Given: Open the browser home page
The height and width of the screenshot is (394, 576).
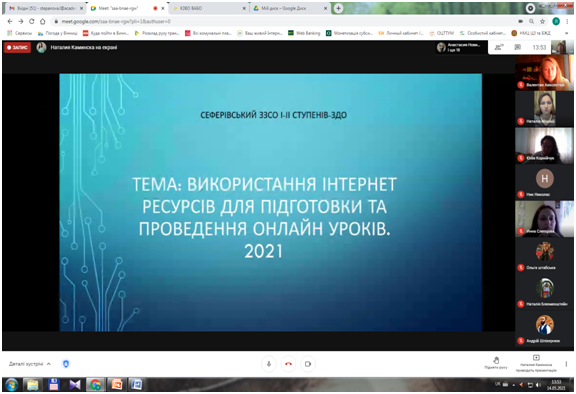Looking at the screenshot, I should click(x=43, y=21).
